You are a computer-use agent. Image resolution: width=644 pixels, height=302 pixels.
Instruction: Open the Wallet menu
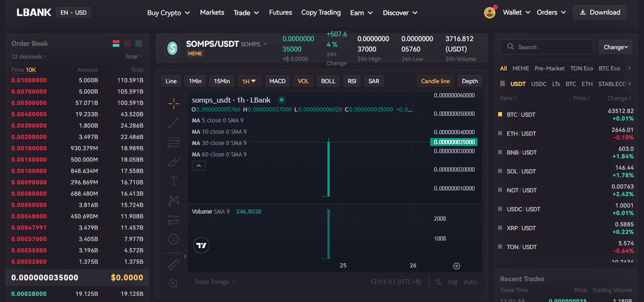(x=517, y=12)
